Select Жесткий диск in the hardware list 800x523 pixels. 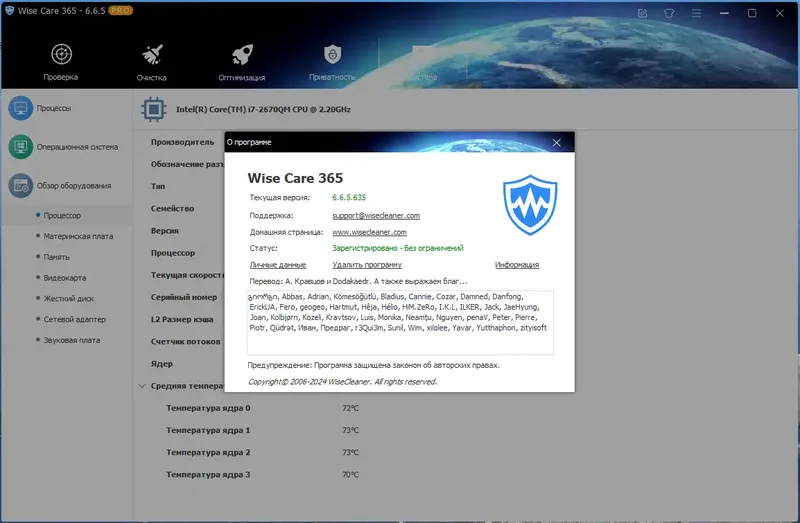[x=68, y=298]
